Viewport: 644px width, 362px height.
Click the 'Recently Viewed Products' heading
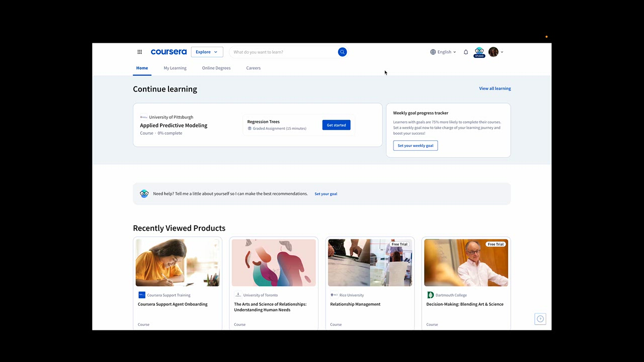coord(179,228)
